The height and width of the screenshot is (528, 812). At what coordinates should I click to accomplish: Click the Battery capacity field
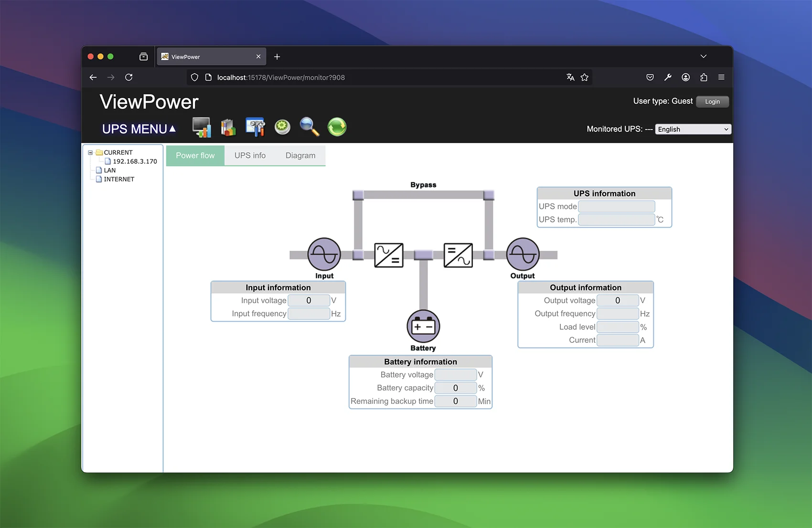click(456, 388)
